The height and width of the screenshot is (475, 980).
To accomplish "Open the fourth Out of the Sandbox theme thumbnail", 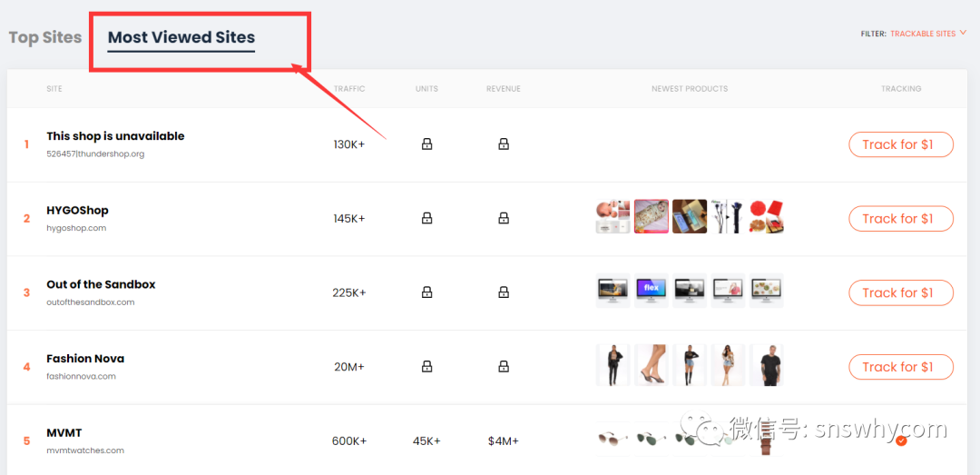I will point(728,291).
